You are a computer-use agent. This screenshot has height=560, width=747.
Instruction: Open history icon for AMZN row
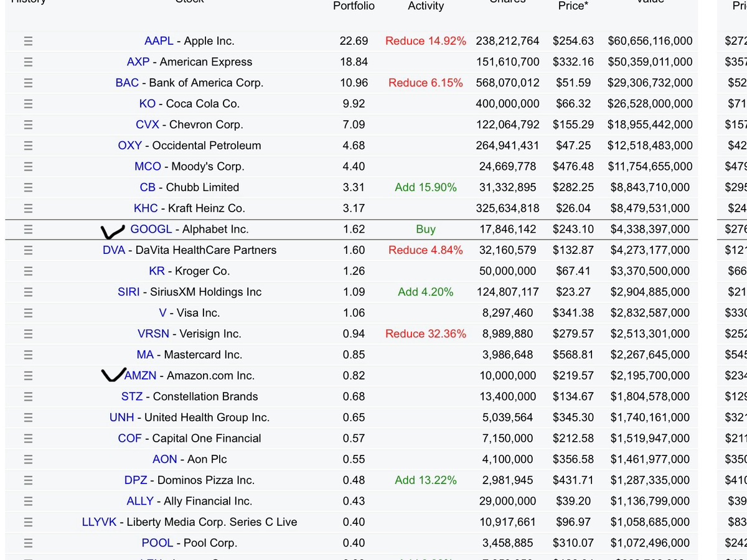28,376
